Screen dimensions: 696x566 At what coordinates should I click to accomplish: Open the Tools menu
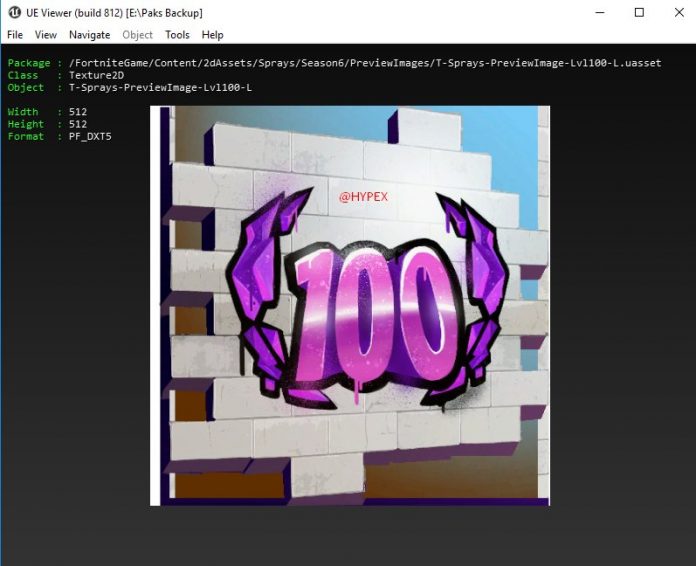pos(177,35)
